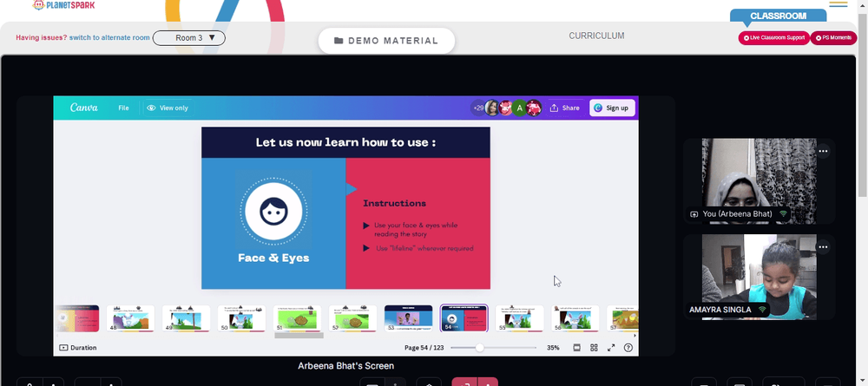This screenshot has height=386, width=868.
Task: Click the Face & Eyes icon on slide
Action: pyautogui.click(x=273, y=211)
